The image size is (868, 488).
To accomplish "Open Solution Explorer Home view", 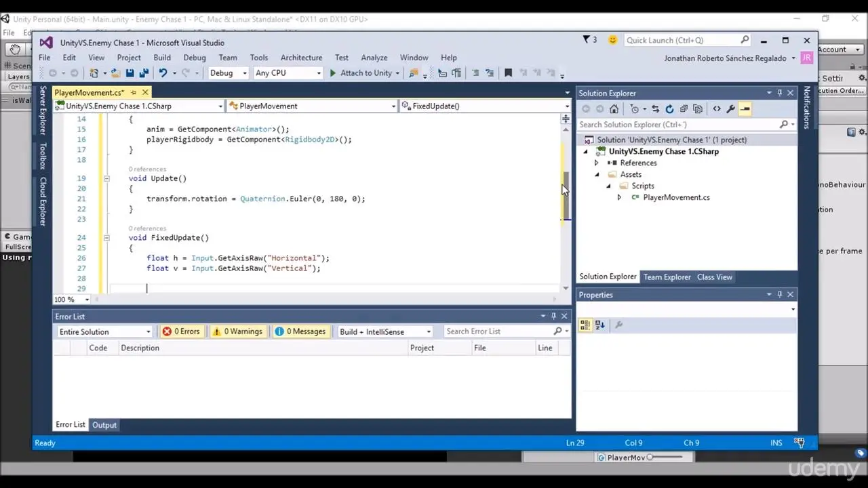I will click(x=614, y=108).
